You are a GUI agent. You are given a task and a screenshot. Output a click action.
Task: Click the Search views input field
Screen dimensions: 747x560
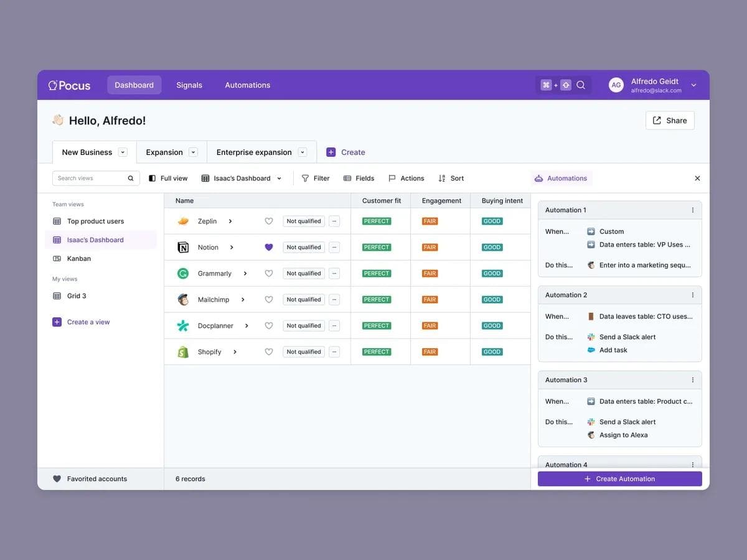coord(90,179)
